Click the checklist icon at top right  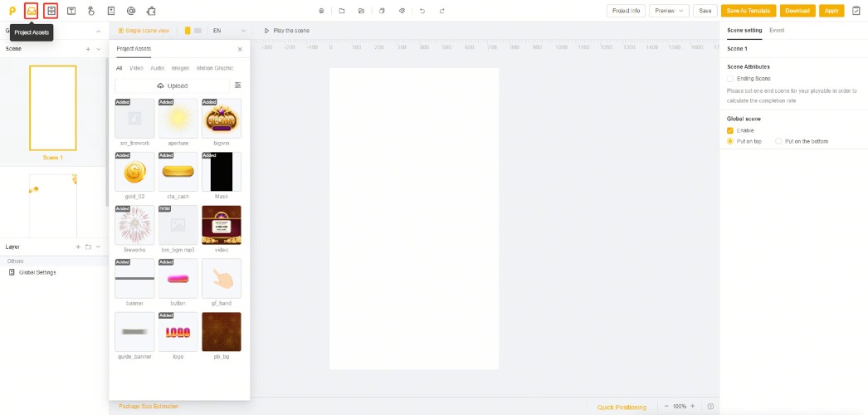[856, 11]
